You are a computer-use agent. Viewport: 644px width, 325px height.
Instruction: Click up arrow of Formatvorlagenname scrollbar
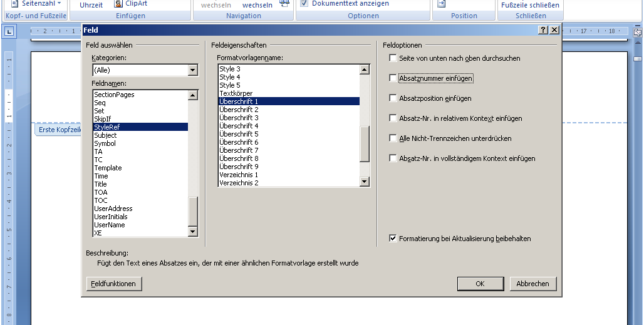(365, 70)
